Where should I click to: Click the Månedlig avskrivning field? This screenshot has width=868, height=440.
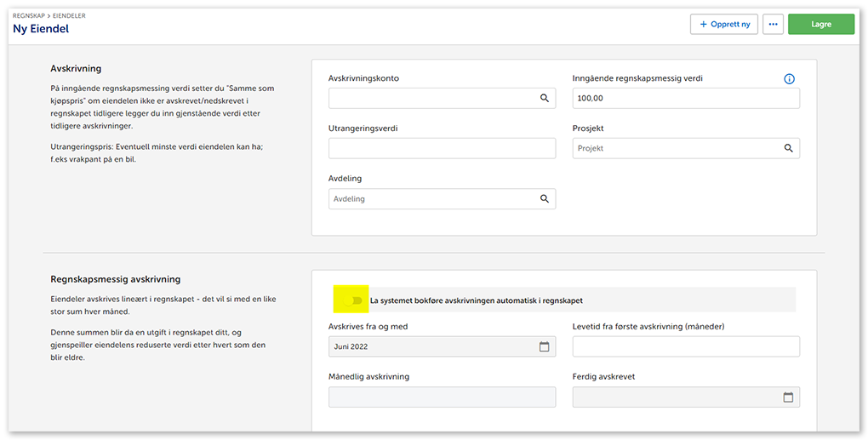pyautogui.click(x=442, y=397)
